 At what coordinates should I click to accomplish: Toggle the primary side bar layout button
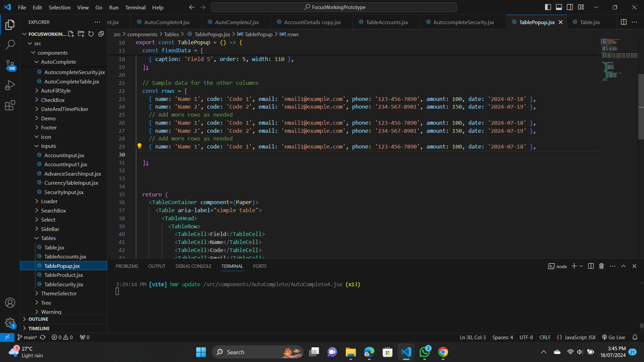(548, 7)
